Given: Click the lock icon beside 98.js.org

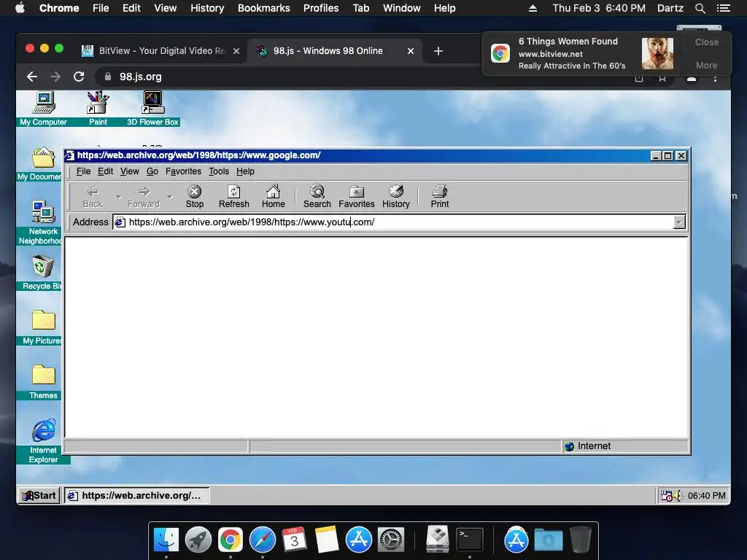Looking at the screenshot, I should tap(108, 77).
